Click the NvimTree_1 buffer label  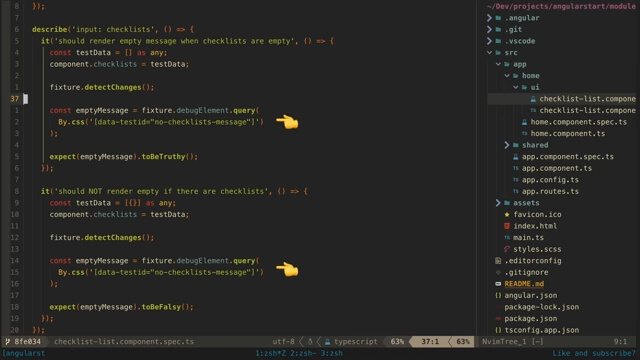(x=504, y=342)
